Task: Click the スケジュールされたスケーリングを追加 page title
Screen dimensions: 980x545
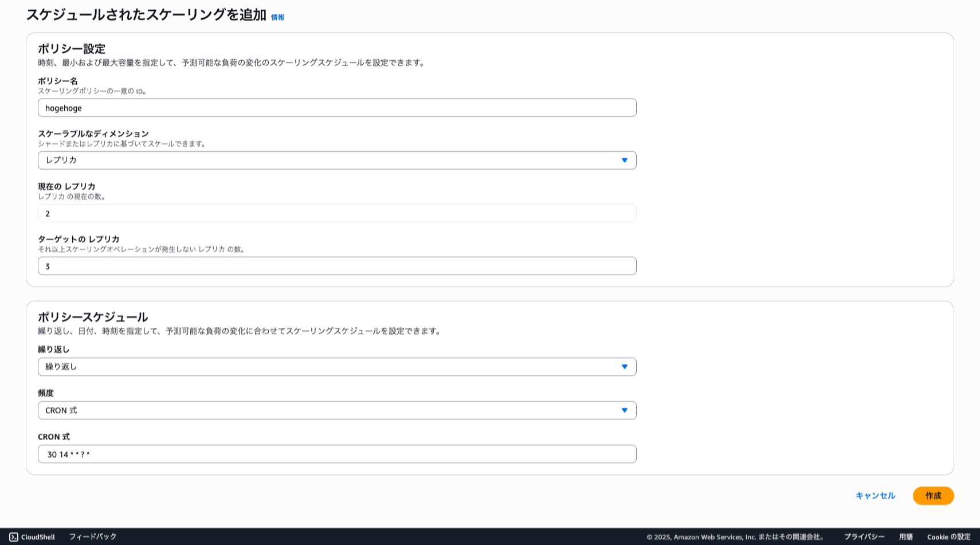Action: click(x=146, y=15)
